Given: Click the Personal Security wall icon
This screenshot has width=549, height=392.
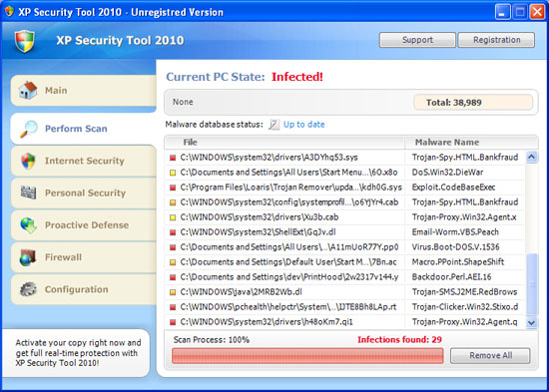Looking at the screenshot, I should pos(28,193).
